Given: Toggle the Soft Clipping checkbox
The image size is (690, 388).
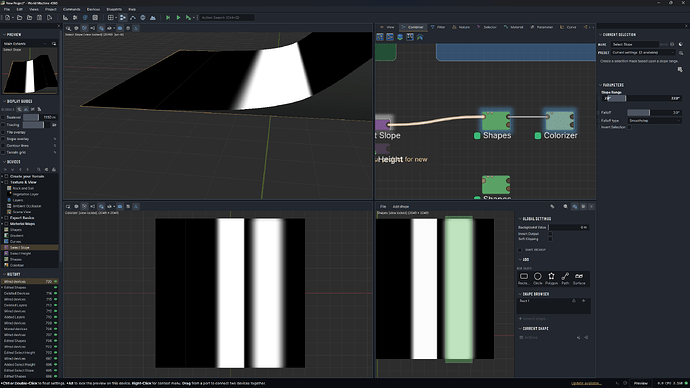Looking at the screenshot, I should click(x=550, y=239).
